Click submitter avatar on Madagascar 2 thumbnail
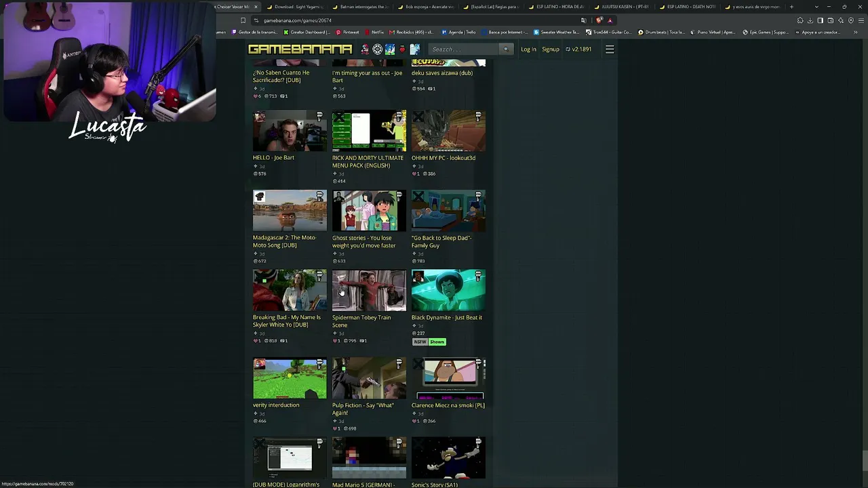 point(259,197)
